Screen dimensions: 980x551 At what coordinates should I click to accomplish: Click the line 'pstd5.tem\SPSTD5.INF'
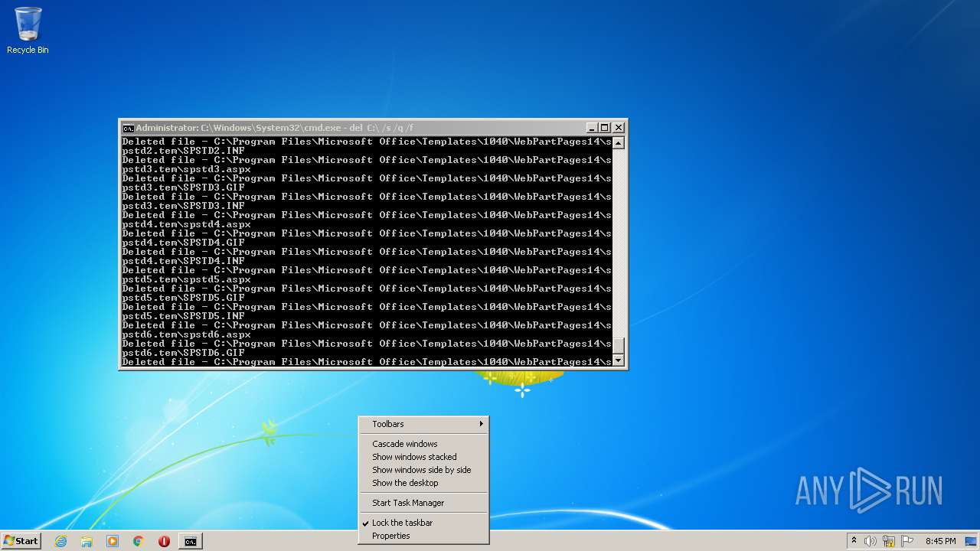click(184, 316)
